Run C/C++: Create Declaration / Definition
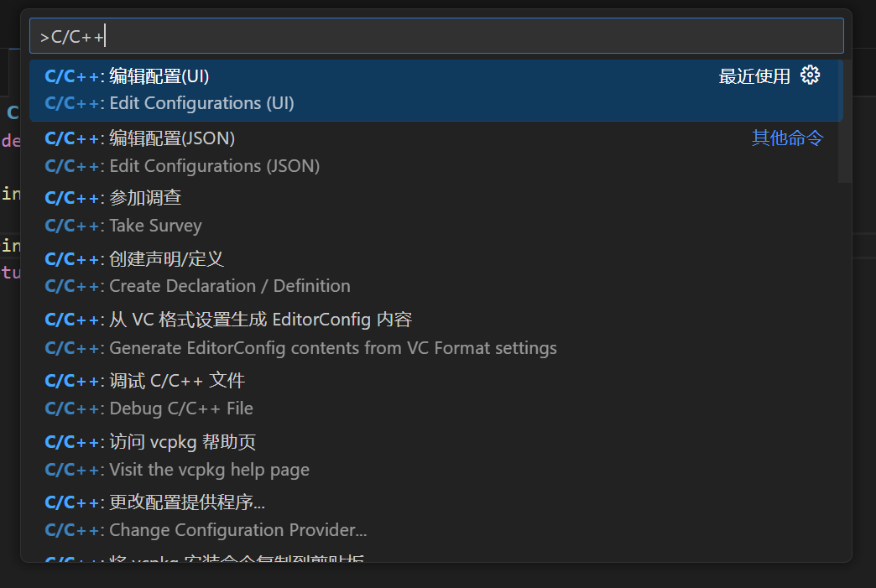The image size is (876, 588). [434, 273]
